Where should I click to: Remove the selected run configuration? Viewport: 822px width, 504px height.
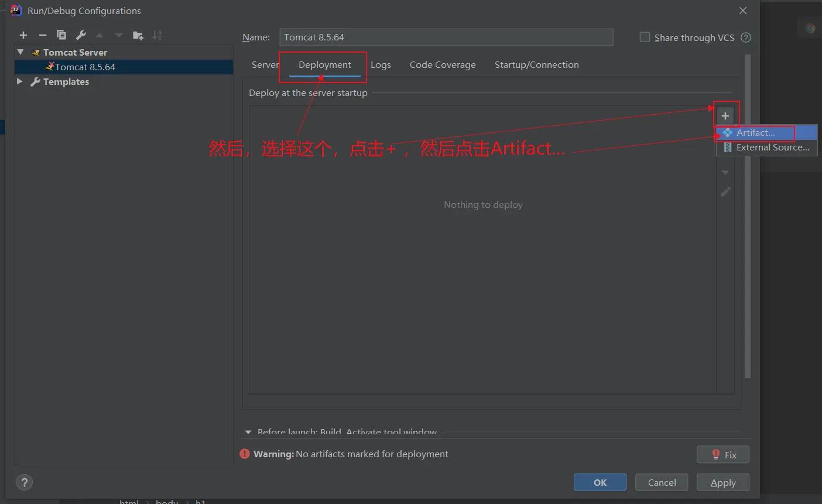[42, 35]
